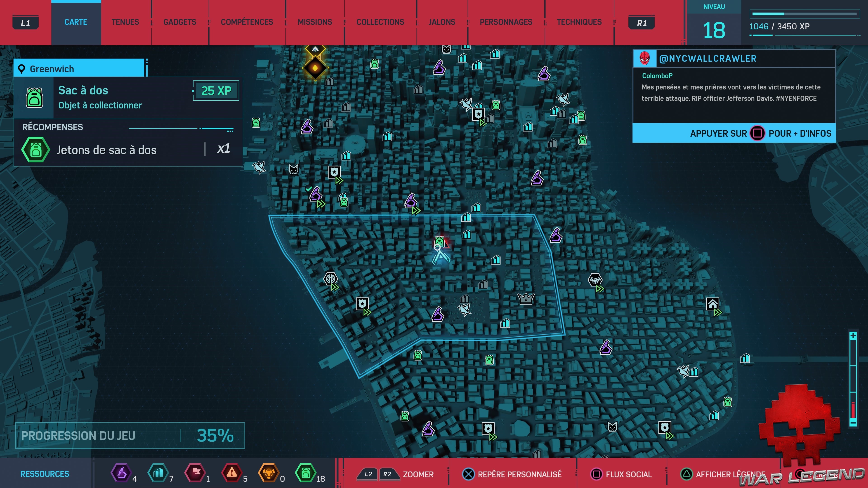Switch to the Compétences tab
Image resolution: width=868 pixels, height=488 pixels.
tap(247, 22)
